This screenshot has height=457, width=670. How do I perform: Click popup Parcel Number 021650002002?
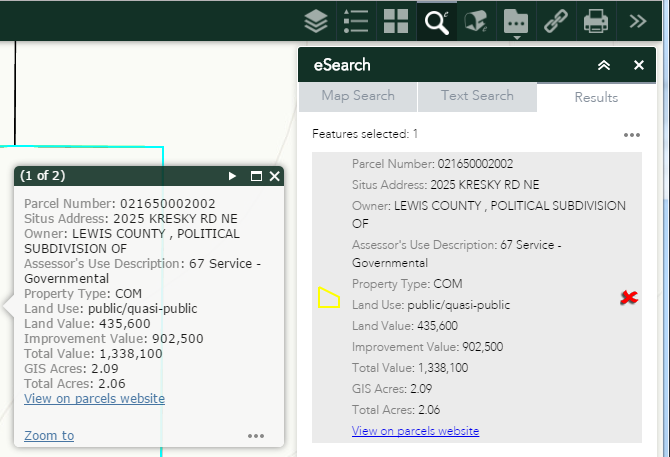120,204
